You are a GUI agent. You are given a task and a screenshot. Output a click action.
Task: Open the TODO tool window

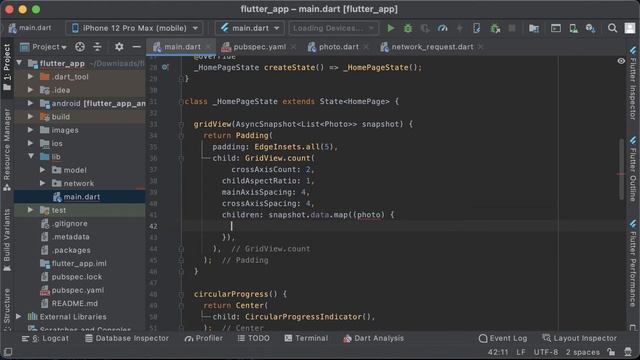pyautogui.click(x=253, y=338)
